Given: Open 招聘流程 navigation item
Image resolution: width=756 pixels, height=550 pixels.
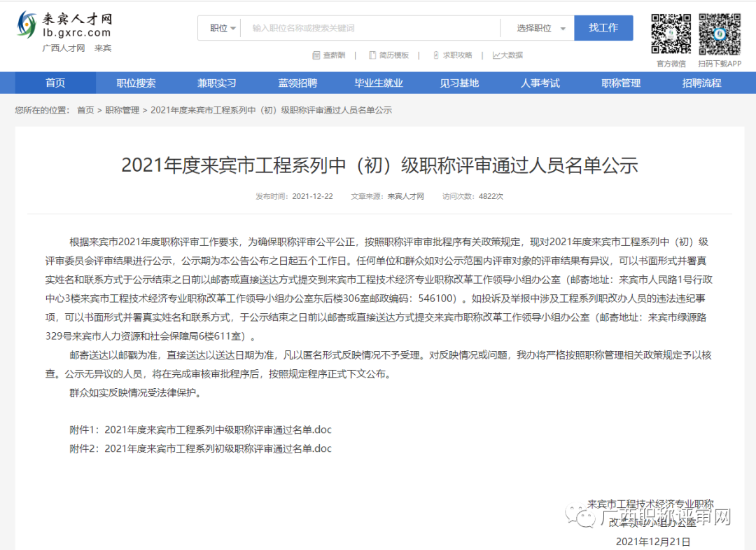Looking at the screenshot, I should 701,83.
